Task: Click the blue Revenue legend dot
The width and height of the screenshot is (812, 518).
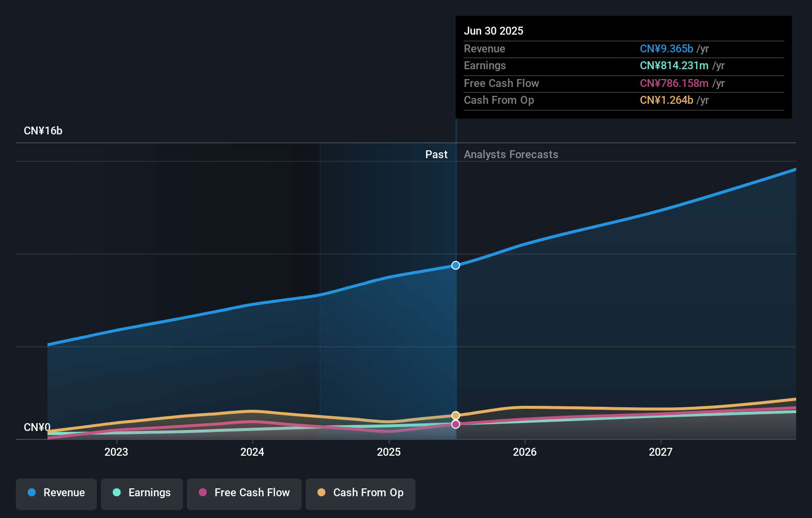Action: click(x=32, y=493)
